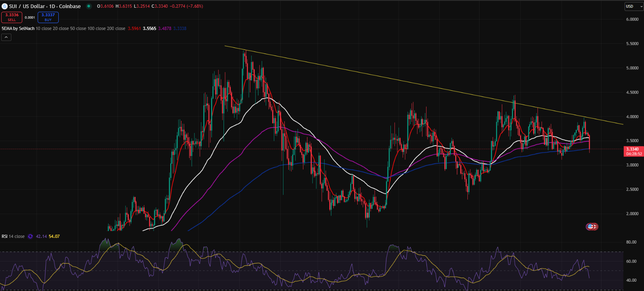Click the SUI coin logo icon
Image resolution: width=644 pixels, height=291 pixels.
5,6
